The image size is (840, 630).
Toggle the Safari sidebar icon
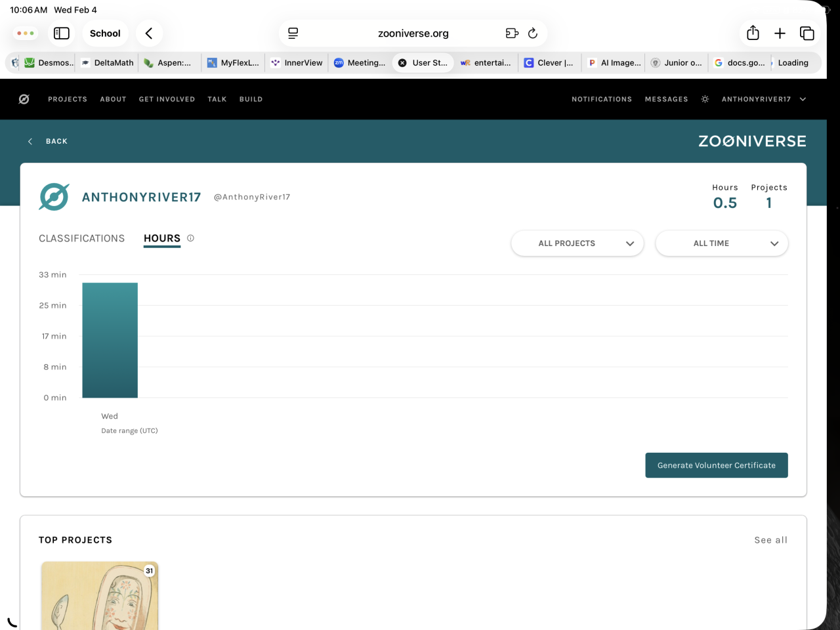pyautogui.click(x=62, y=33)
